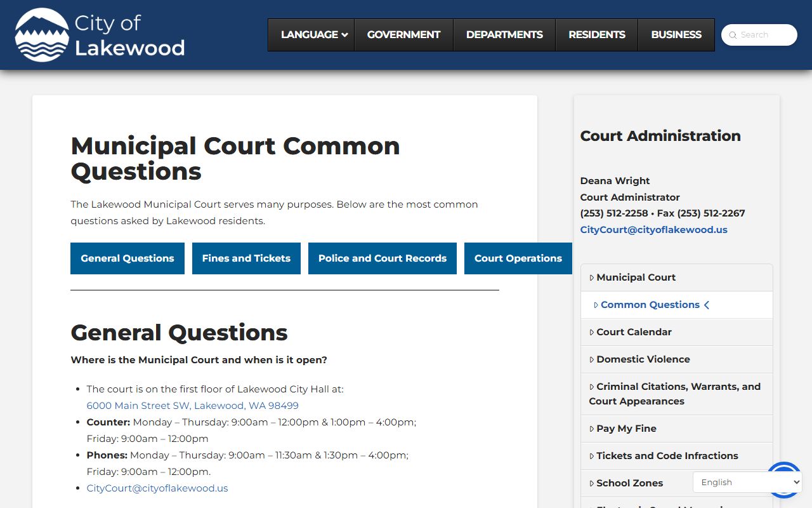Click the arrow beside Common Questions
Viewport: 812px width, 508px height.
click(707, 305)
